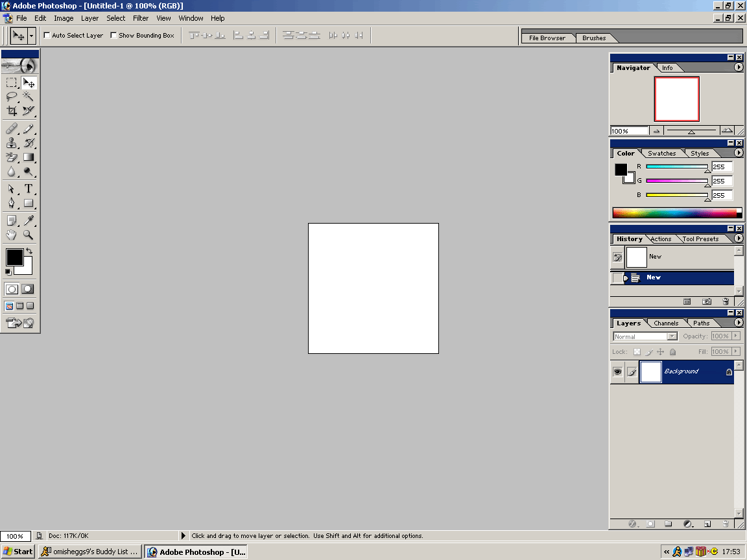Select the Gradient tool
The width and height of the screenshot is (747, 560).
29,157
